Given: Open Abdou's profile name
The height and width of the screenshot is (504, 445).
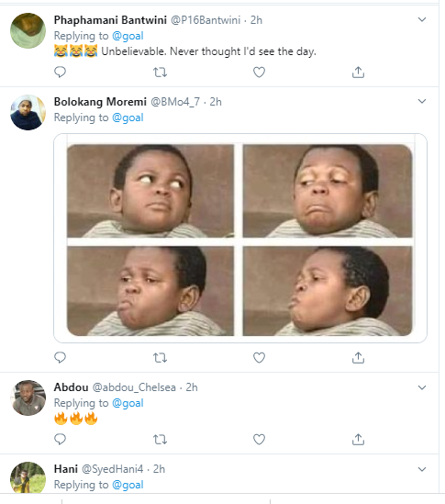Looking at the screenshot, I should pos(71,387).
